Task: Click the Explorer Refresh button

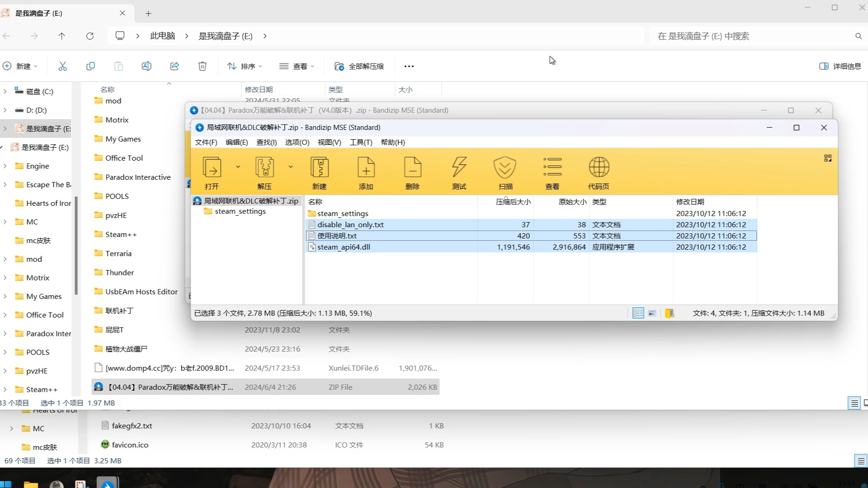Action: [x=90, y=36]
